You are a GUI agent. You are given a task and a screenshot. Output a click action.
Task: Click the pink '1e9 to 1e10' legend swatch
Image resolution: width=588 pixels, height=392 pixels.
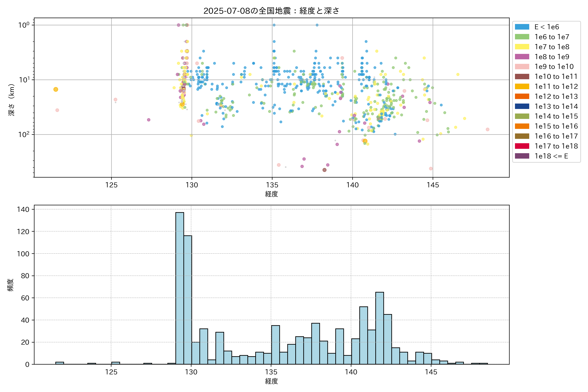[522, 66]
